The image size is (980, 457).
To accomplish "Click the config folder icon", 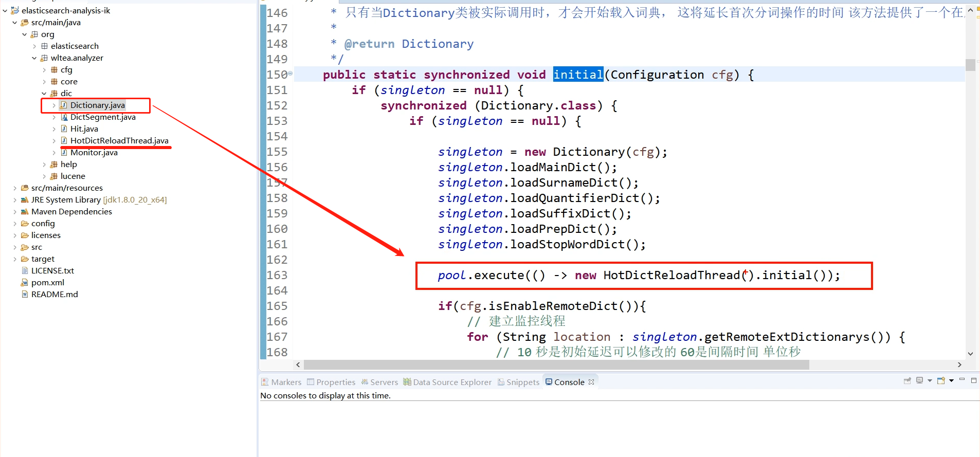I will click(x=25, y=223).
